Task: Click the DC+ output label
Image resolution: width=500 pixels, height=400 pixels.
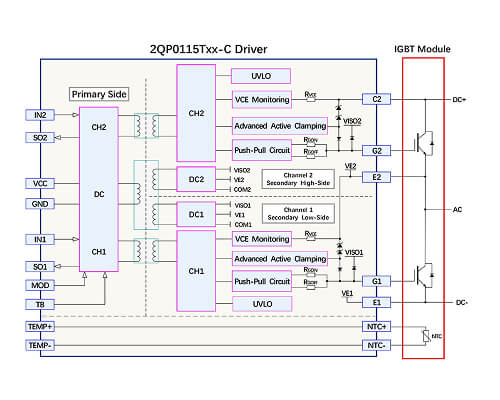Action: 459,100
